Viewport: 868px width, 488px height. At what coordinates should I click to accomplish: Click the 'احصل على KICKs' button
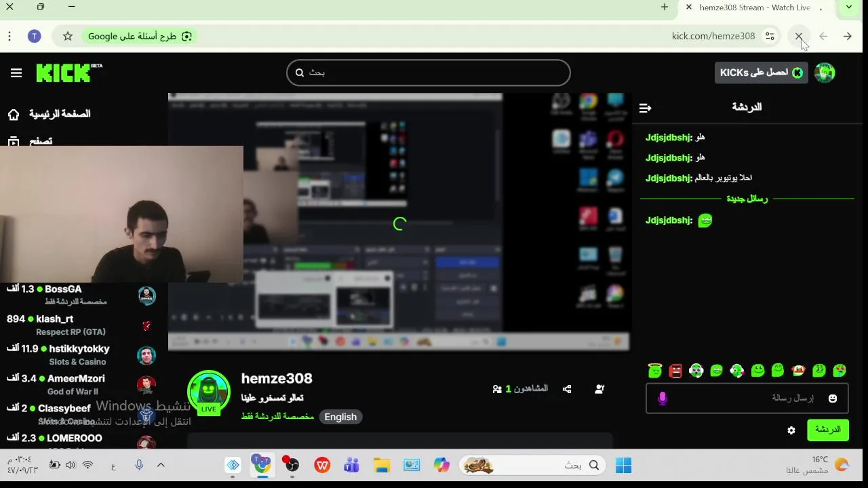(761, 73)
